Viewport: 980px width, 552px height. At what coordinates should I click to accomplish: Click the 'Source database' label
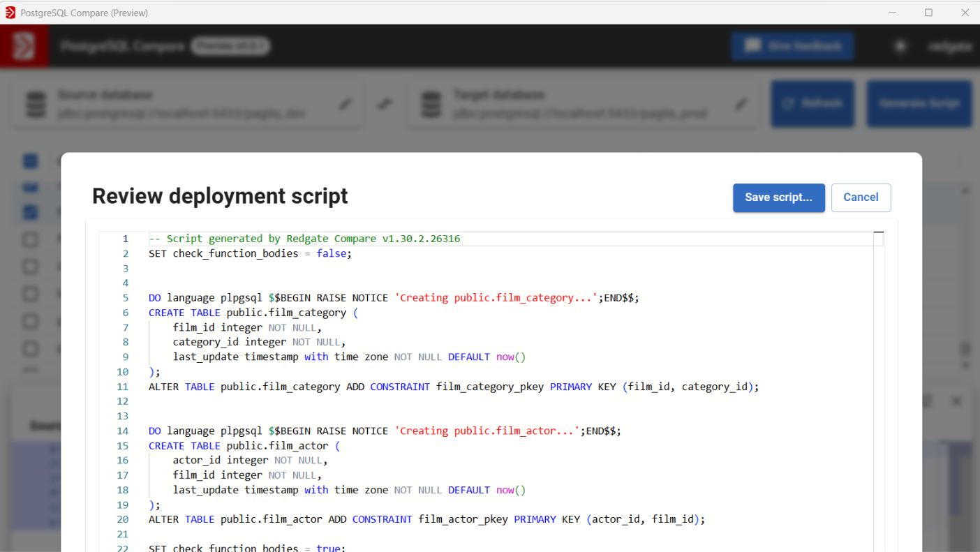pyautogui.click(x=105, y=94)
